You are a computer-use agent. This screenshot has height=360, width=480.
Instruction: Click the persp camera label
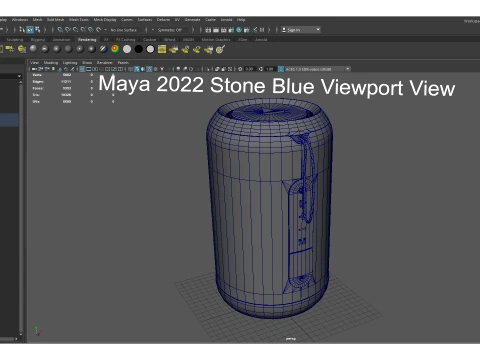pyautogui.click(x=291, y=339)
